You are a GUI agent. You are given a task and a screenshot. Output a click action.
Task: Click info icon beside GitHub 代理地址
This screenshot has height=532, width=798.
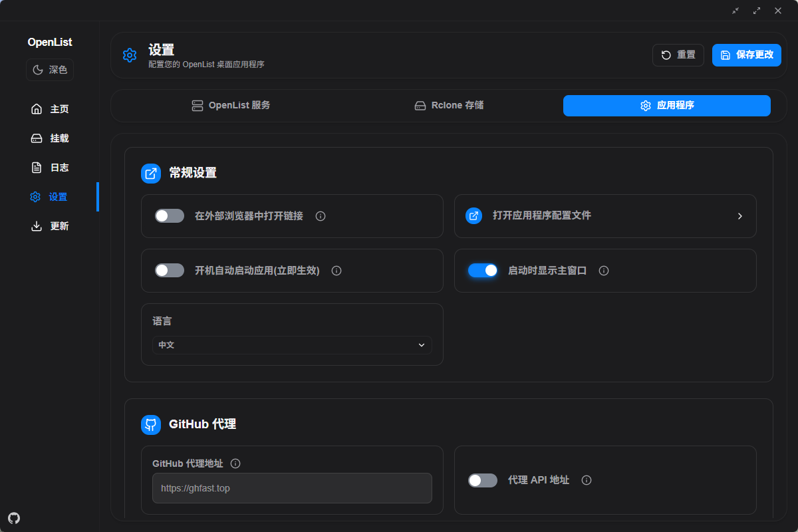235,464
